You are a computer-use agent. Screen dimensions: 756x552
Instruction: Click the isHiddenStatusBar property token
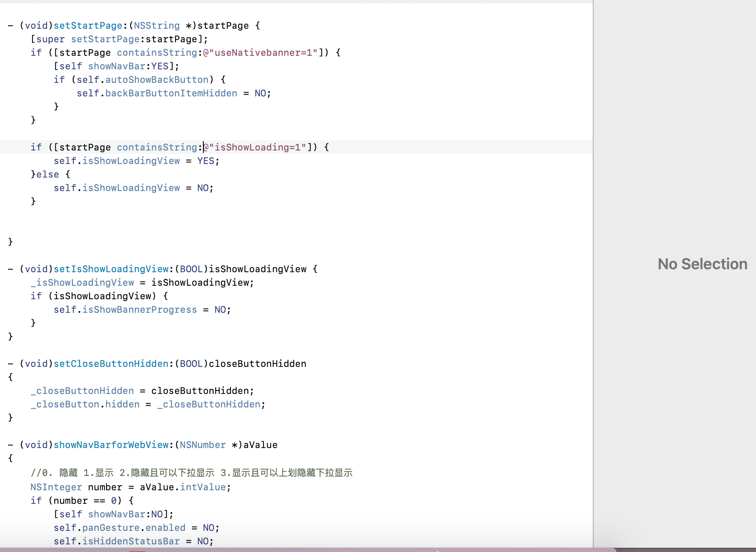(131, 541)
